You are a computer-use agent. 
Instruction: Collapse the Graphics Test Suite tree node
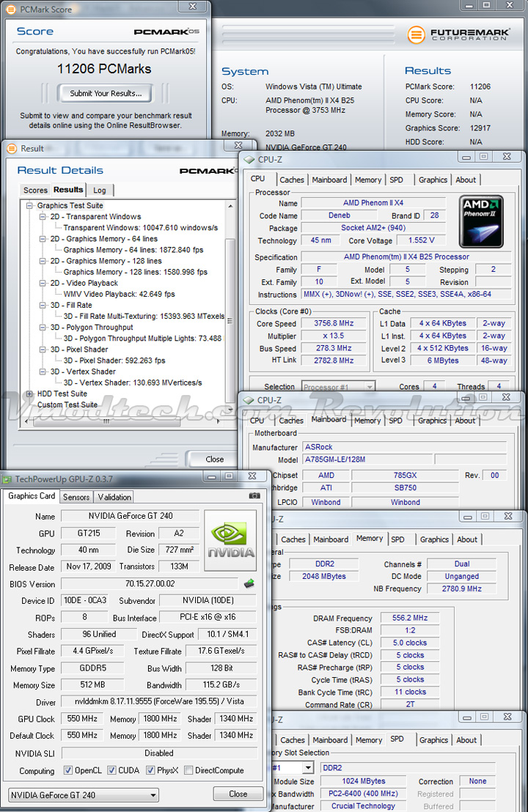(29, 206)
